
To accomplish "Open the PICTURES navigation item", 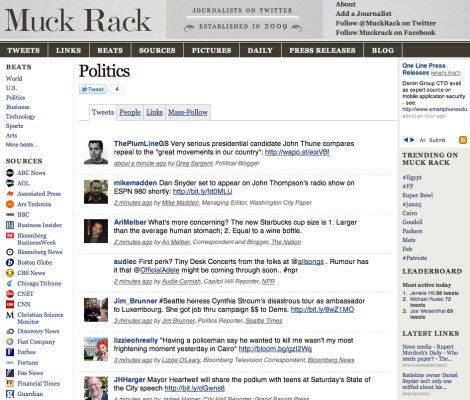I will tap(211, 50).
